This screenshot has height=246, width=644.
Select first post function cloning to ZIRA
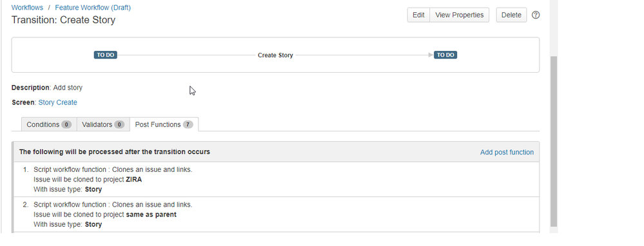pyautogui.click(x=276, y=179)
